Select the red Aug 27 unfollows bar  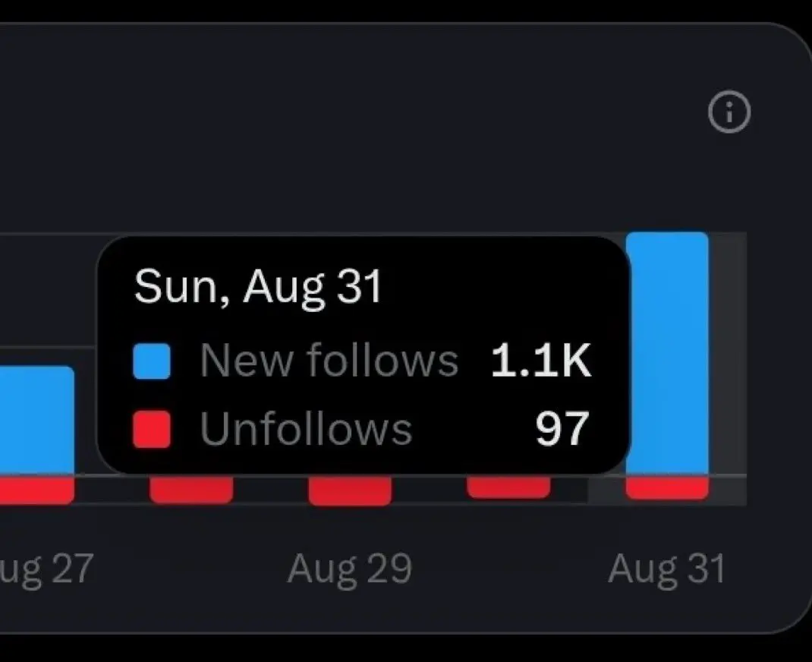click(x=36, y=490)
